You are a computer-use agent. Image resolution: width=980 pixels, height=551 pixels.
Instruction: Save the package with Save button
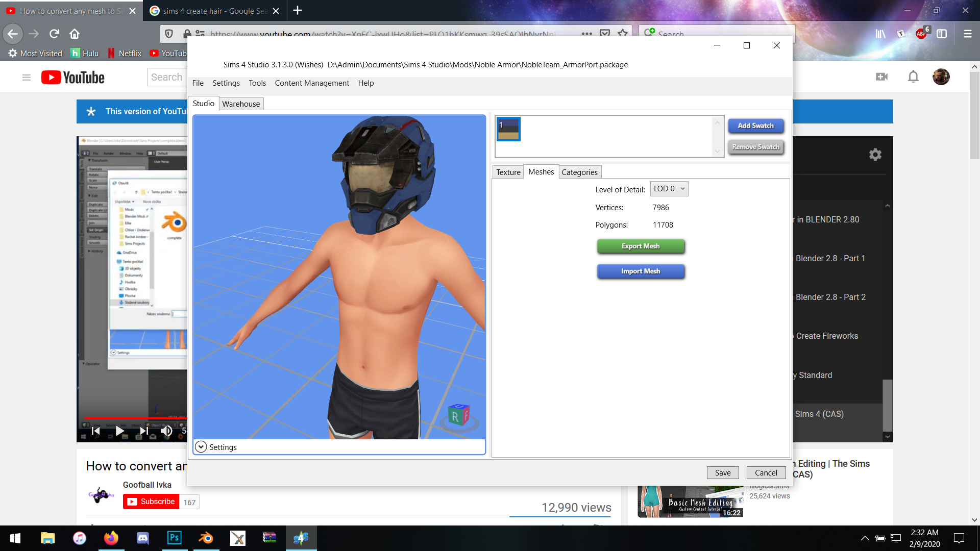[723, 472]
